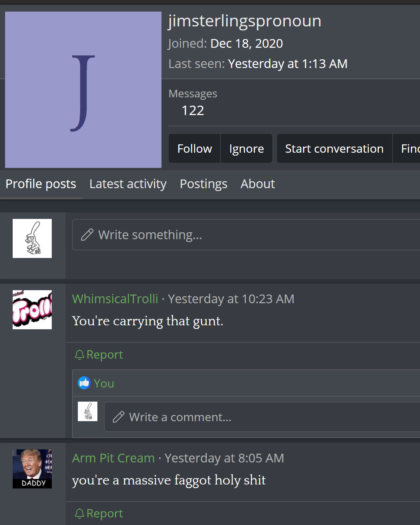
Task: Open the Yesterday at 8:05 AM timestamp
Action: pos(224,458)
